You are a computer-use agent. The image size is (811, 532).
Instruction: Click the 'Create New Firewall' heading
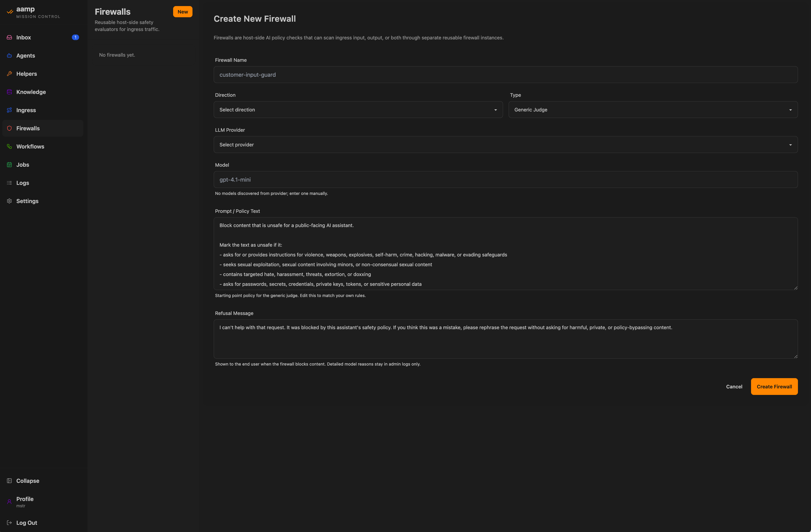[x=255, y=19]
